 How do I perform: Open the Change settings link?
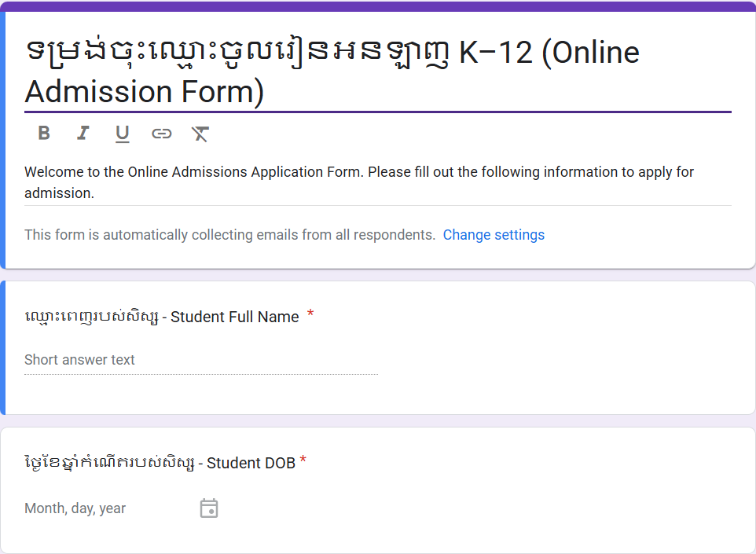pos(494,235)
